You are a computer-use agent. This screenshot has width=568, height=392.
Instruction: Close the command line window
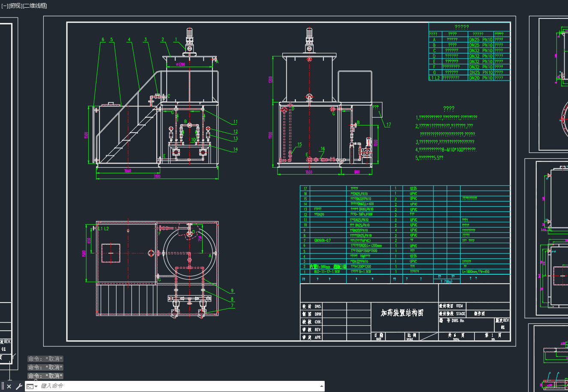(9, 386)
